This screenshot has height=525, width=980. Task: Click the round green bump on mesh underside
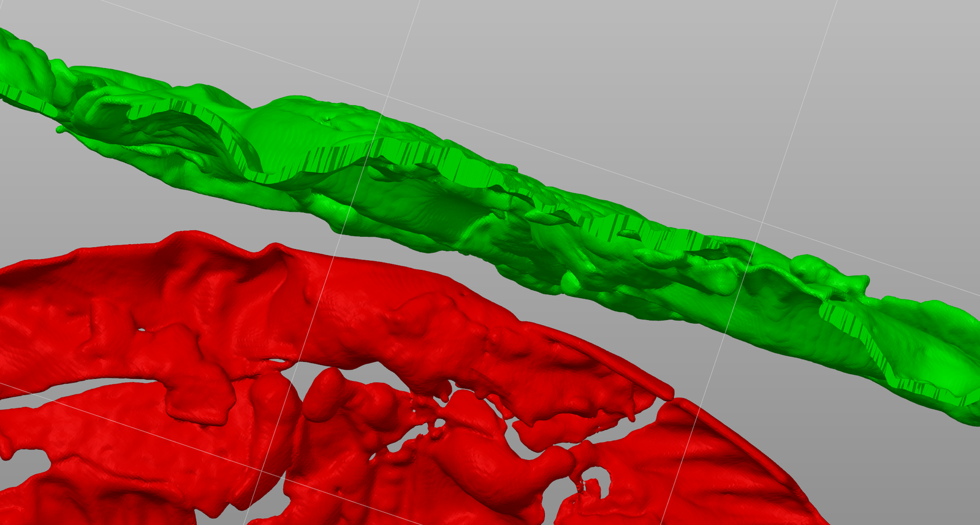click(571, 282)
